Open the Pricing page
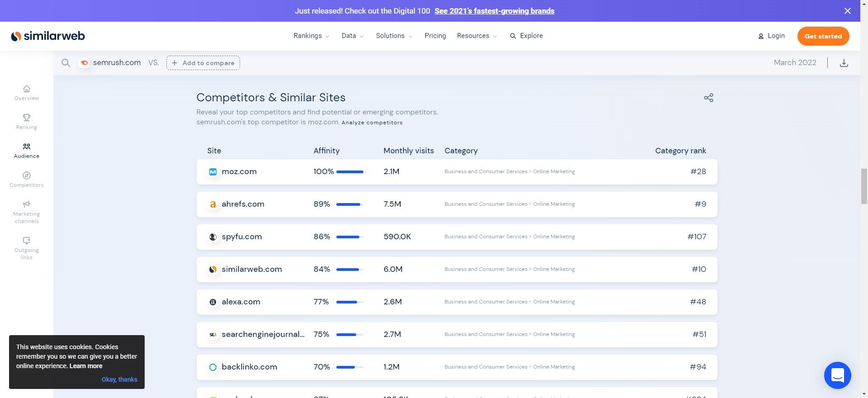 pos(435,36)
